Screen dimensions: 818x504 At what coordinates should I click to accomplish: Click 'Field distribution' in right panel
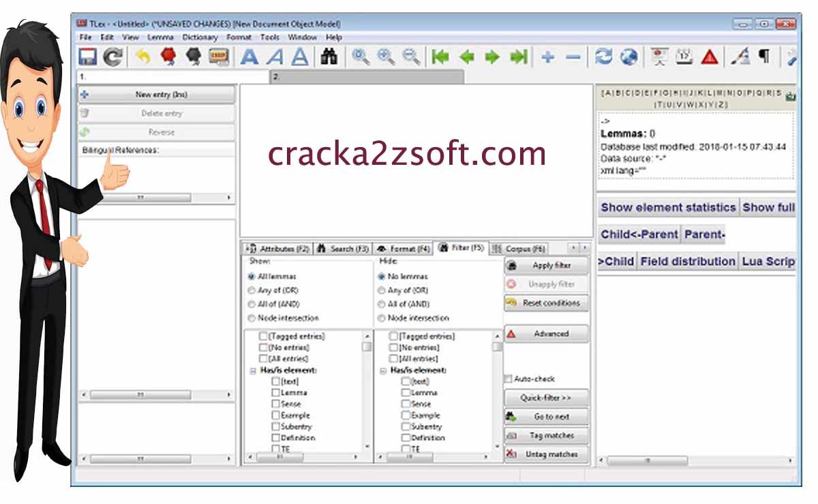tap(687, 262)
